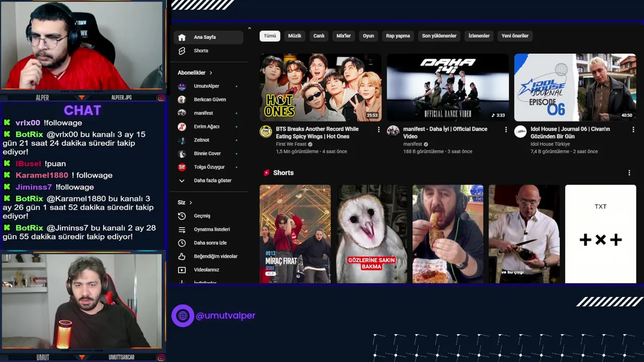Viewport: 644px width, 362px height.
Task: Select Son yüklenenler filter chip
Action: [439, 36]
